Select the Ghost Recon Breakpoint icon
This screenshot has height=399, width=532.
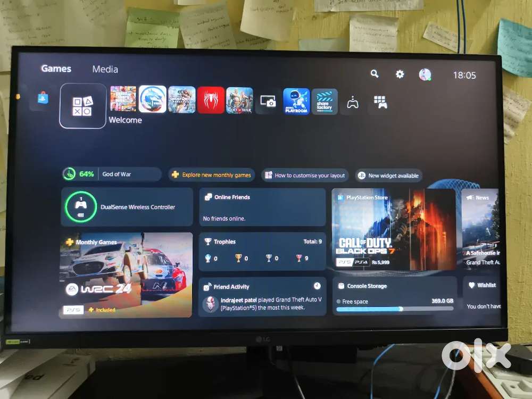182,100
